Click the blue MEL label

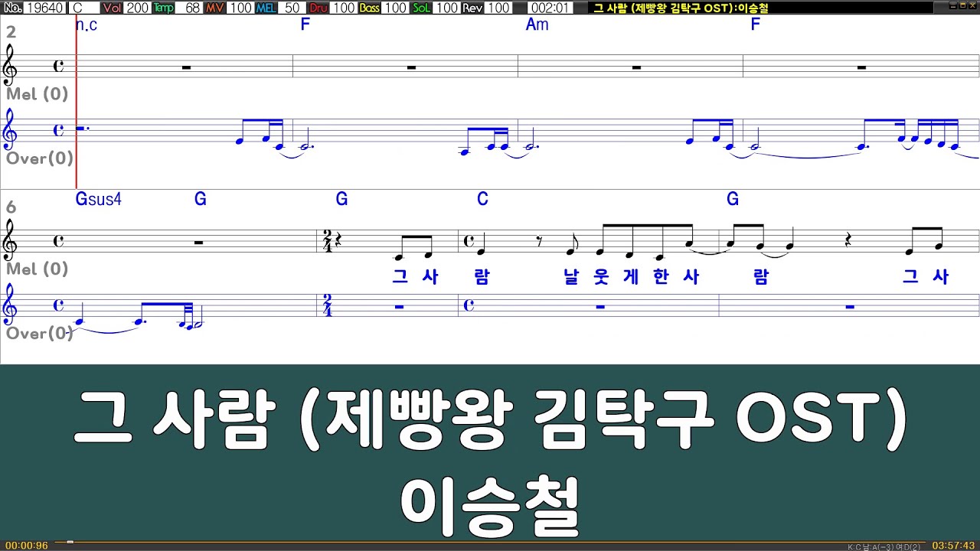coord(266,8)
